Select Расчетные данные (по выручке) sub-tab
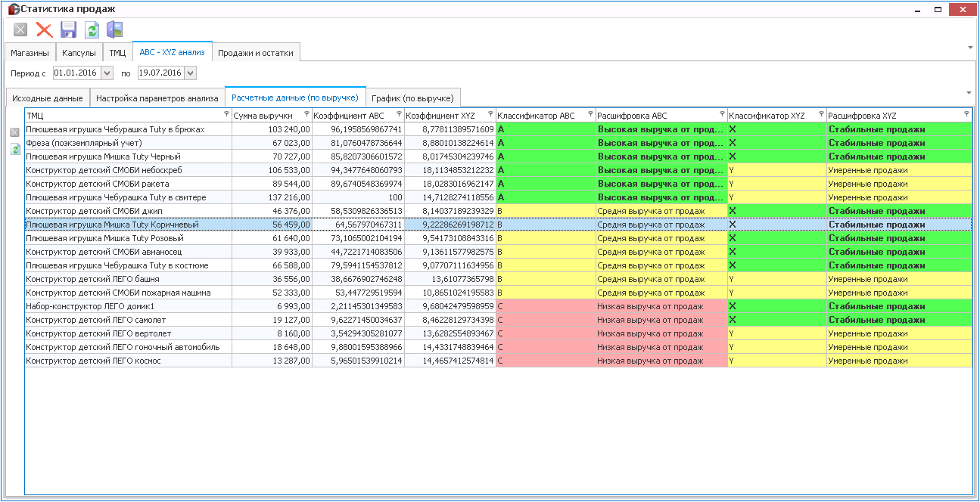 tap(295, 98)
